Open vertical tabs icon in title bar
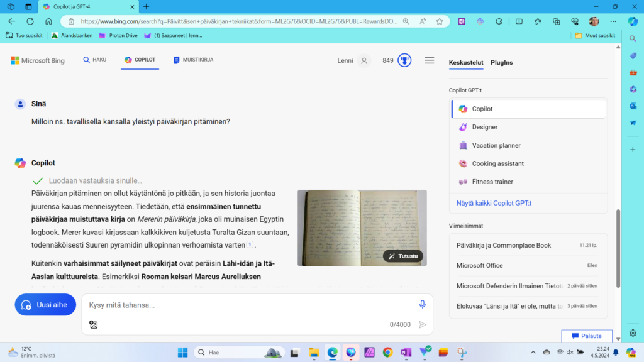644x362 pixels. (28, 6)
